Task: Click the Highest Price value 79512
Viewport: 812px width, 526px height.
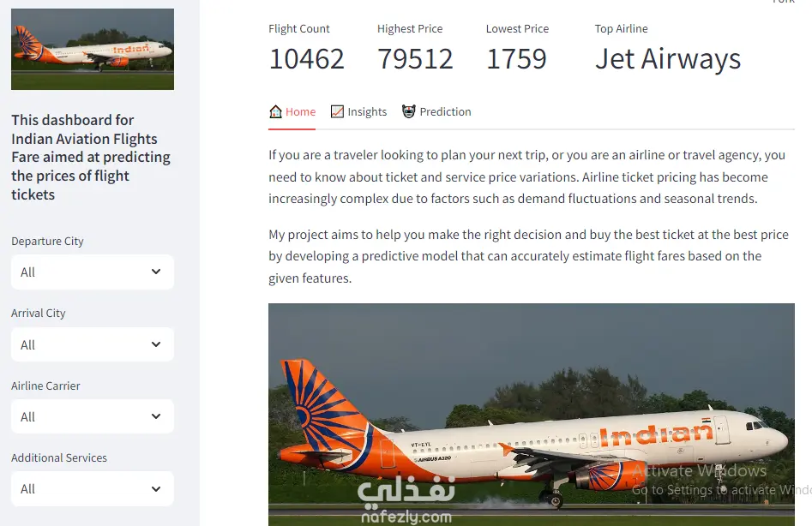Action: [x=415, y=59]
